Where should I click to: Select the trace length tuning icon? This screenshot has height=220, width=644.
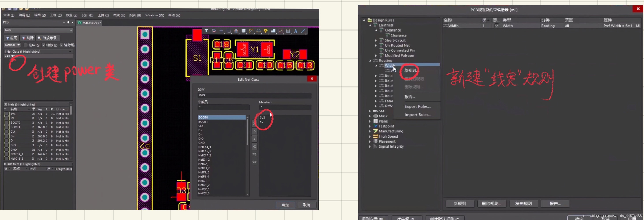point(258,31)
